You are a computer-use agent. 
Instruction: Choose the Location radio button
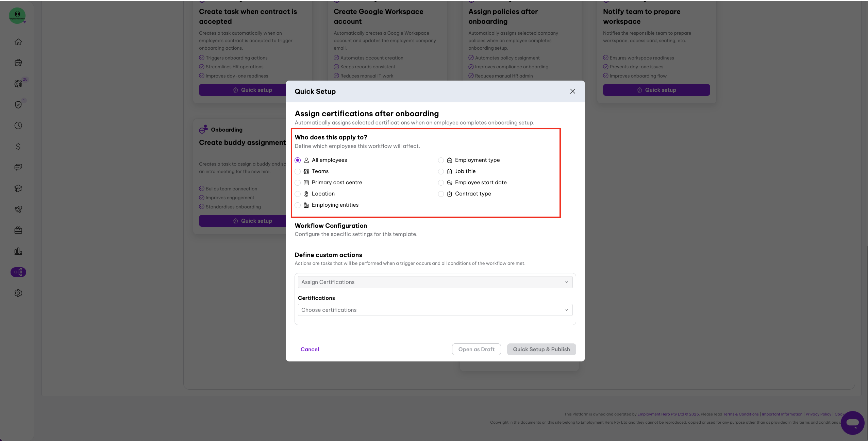point(298,194)
